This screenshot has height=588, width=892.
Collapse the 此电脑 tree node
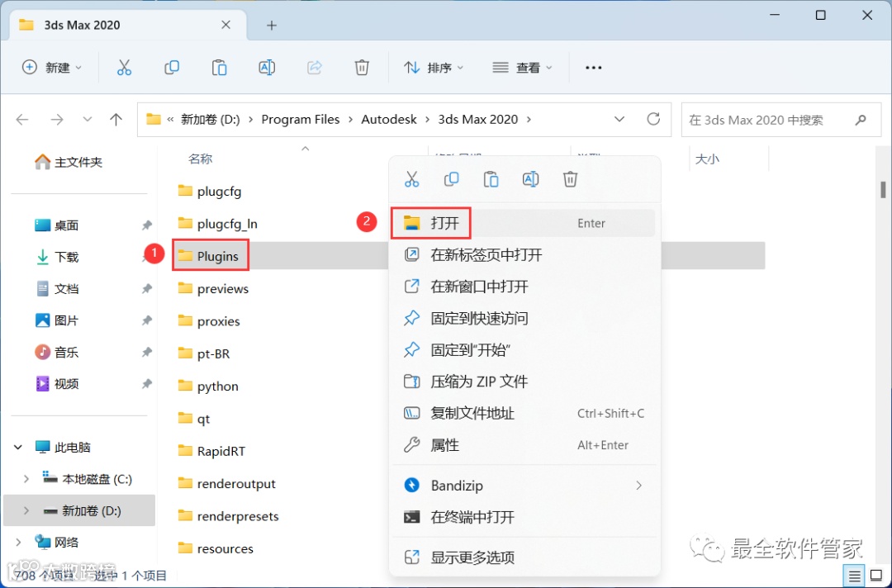(18, 447)
